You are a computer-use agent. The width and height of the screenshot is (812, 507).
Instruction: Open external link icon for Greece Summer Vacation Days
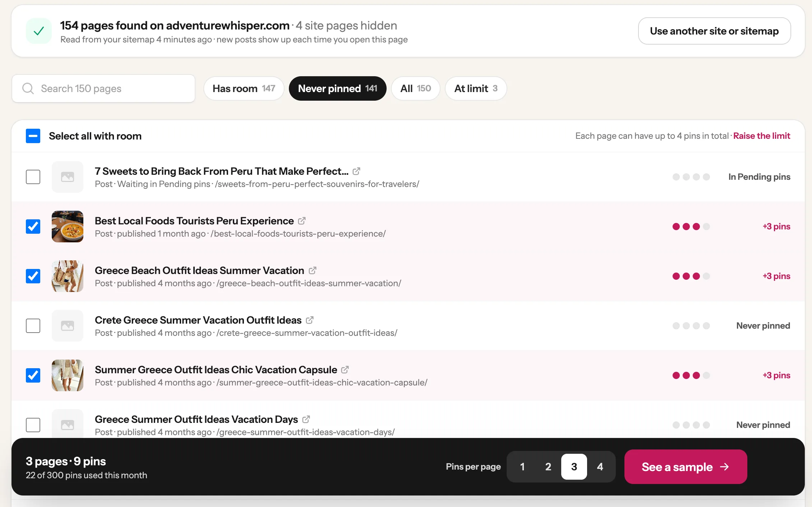tap(306, 419)
